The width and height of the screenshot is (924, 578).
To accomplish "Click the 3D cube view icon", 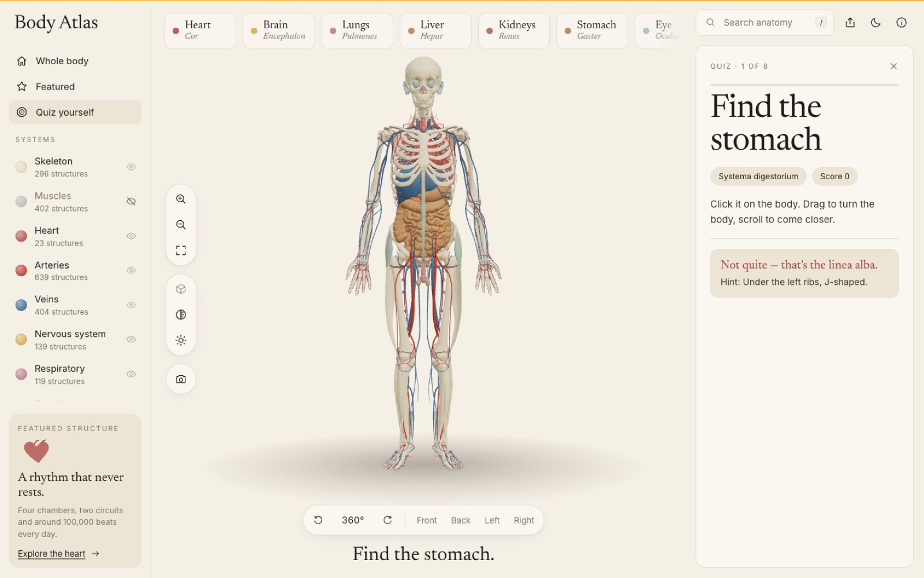I will (181, 289).
